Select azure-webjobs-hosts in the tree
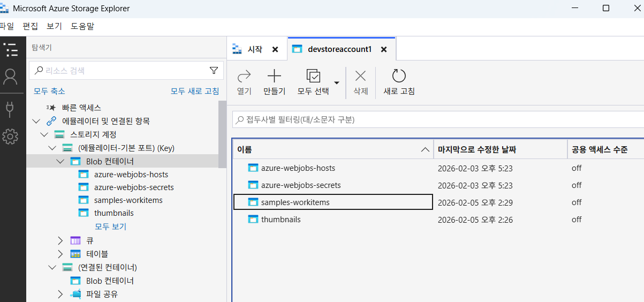This screenshot has height=302, width=644. tap(131, 175)
